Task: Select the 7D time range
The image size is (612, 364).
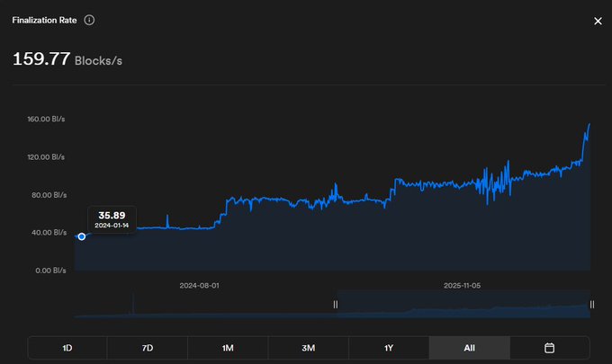Action: tap(148, 348)
